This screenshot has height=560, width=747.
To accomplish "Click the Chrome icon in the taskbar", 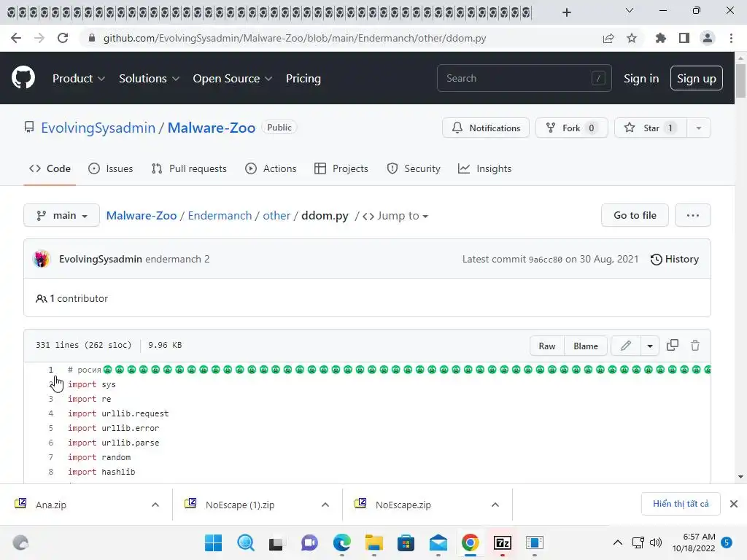I will (x=471, y=542).
